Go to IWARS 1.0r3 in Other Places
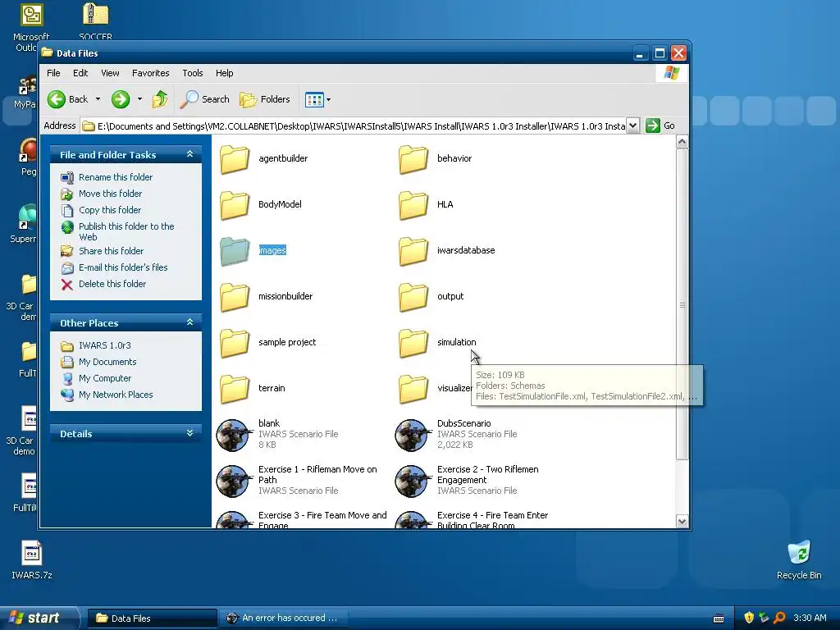Image resolution: width=840 pixels, height=630 pixels. click(x=104, y=345)
